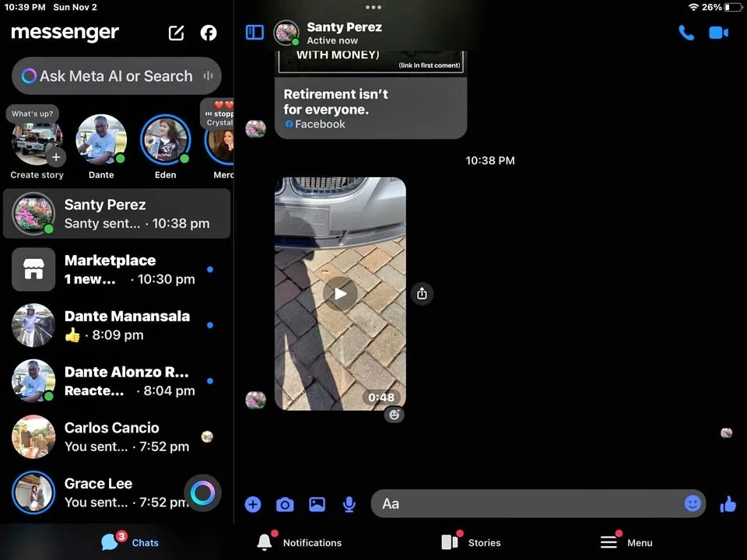747x560 pixels.
Task: Expand more options with the plus icon
Action: (253, 504)
